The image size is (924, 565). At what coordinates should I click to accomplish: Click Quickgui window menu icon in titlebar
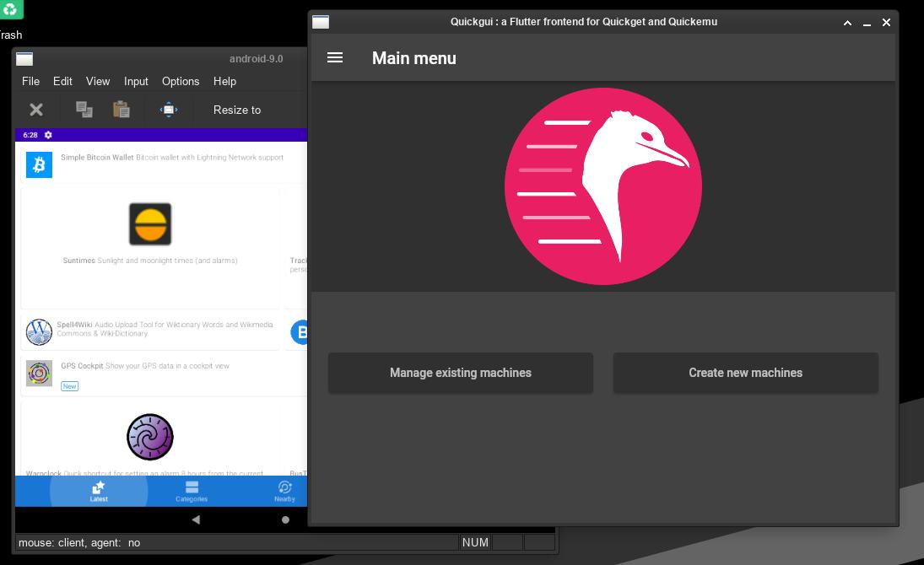tap(321, 23)
